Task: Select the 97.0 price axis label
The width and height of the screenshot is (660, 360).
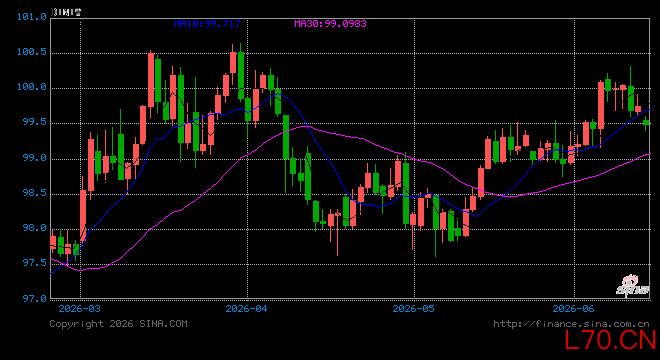Action: click(35, 299)
